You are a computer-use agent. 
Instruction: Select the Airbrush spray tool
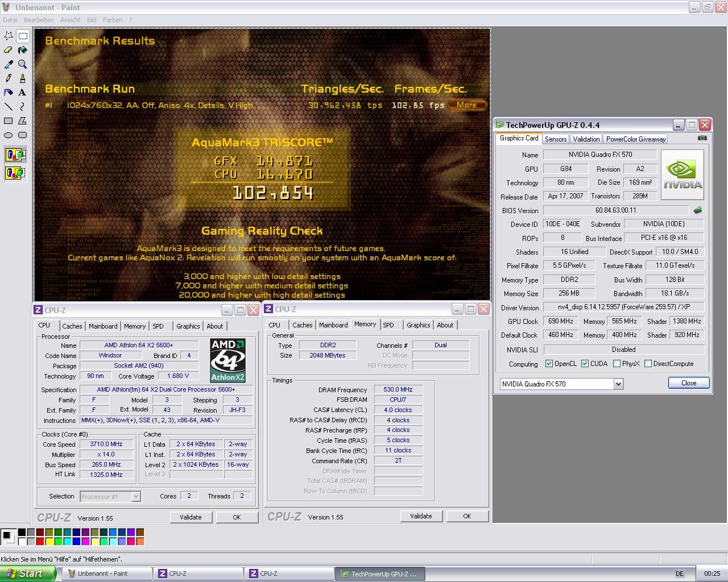pyautogui.click(x=9, y=92)
